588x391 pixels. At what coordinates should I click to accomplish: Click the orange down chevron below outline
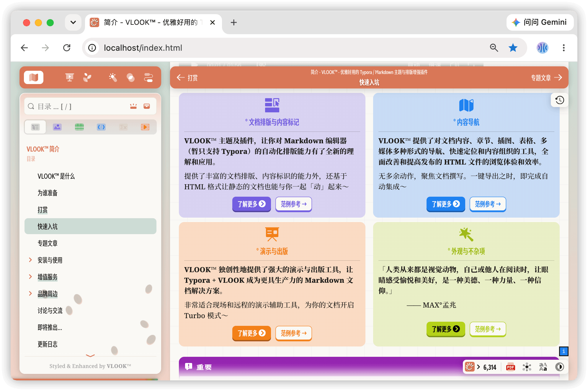[x=90, y=355]
